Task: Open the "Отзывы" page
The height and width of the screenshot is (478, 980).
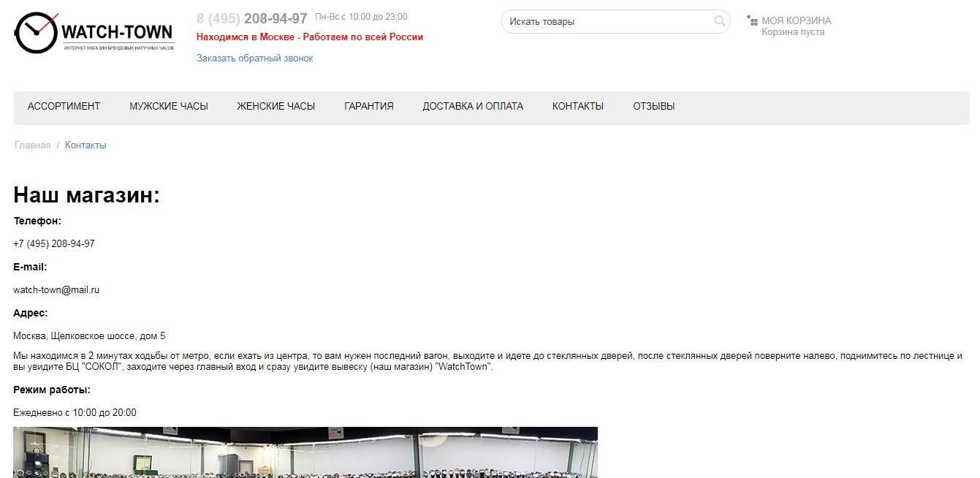Action: (x=654, y=106)
